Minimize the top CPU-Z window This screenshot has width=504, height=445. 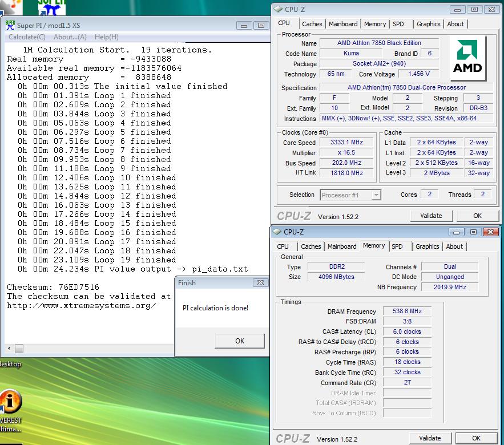(457, 10)
